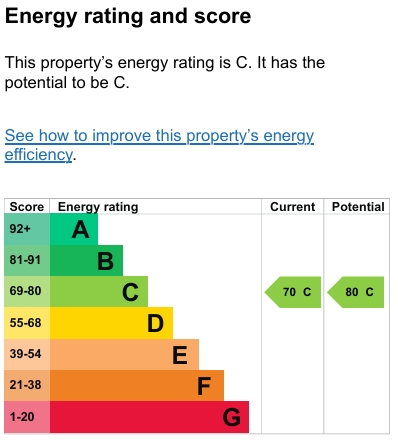
Task: Select the light orange E rating bar
Action: click(124, 354)
